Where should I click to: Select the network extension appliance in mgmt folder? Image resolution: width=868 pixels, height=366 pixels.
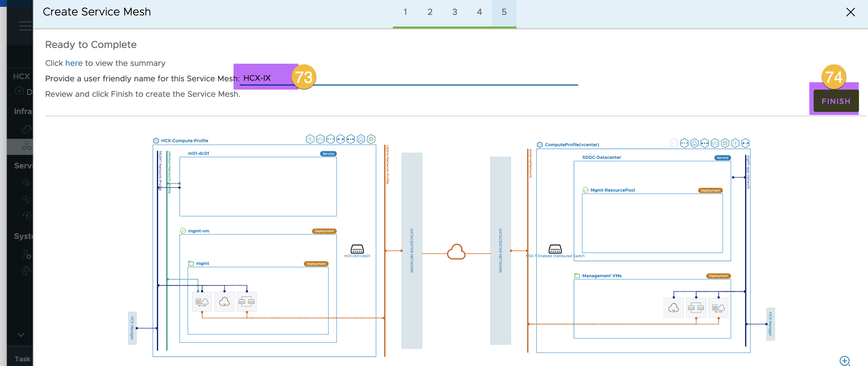(246, 302)
